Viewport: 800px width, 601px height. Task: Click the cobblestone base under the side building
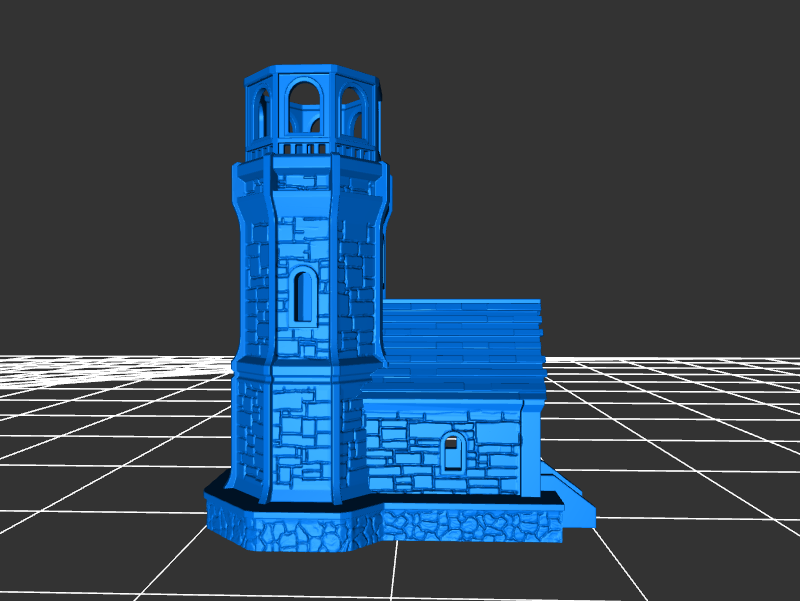[x=470, y=524]
